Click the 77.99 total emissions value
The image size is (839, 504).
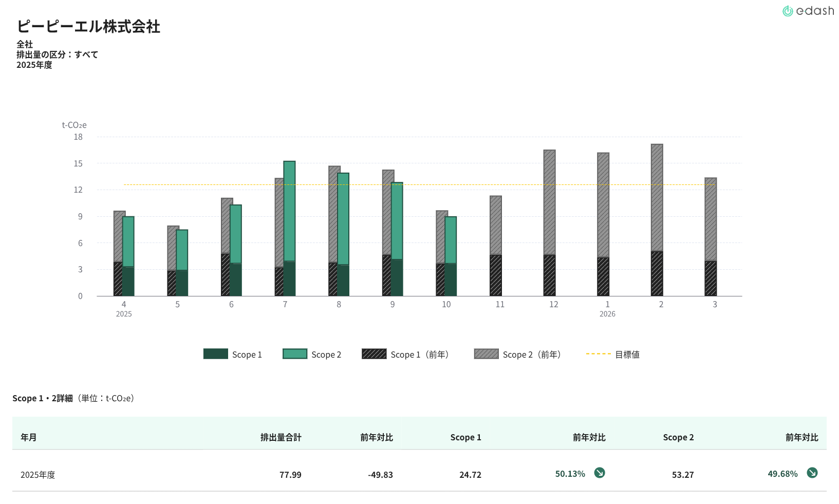290,475
